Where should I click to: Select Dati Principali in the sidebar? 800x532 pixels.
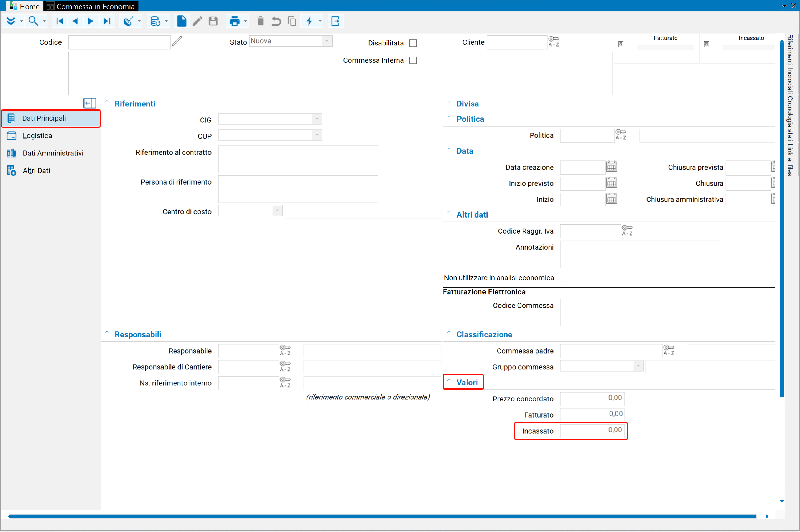51,118
